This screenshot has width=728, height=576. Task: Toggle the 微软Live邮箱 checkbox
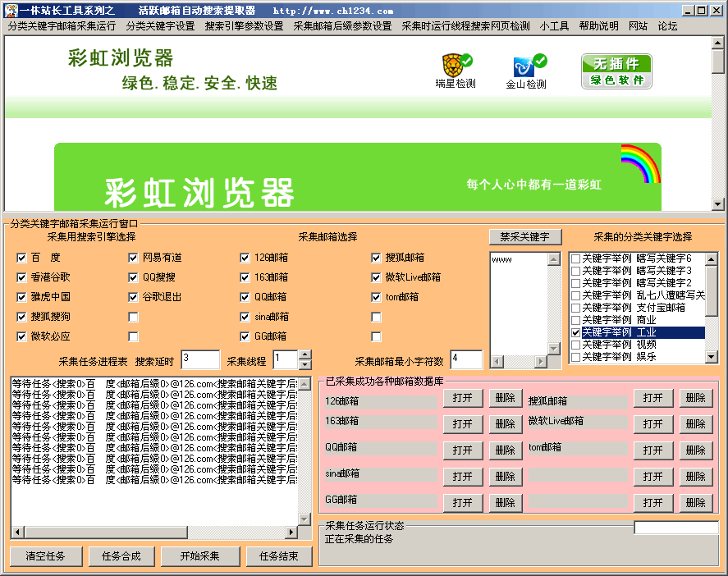coord(376,277)
